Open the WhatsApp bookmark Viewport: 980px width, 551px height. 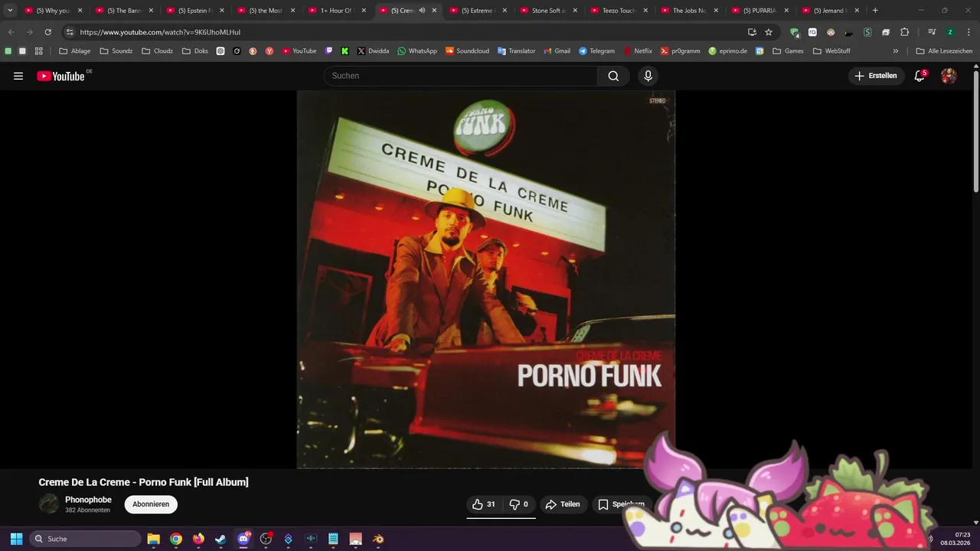[x=417, y=51]
